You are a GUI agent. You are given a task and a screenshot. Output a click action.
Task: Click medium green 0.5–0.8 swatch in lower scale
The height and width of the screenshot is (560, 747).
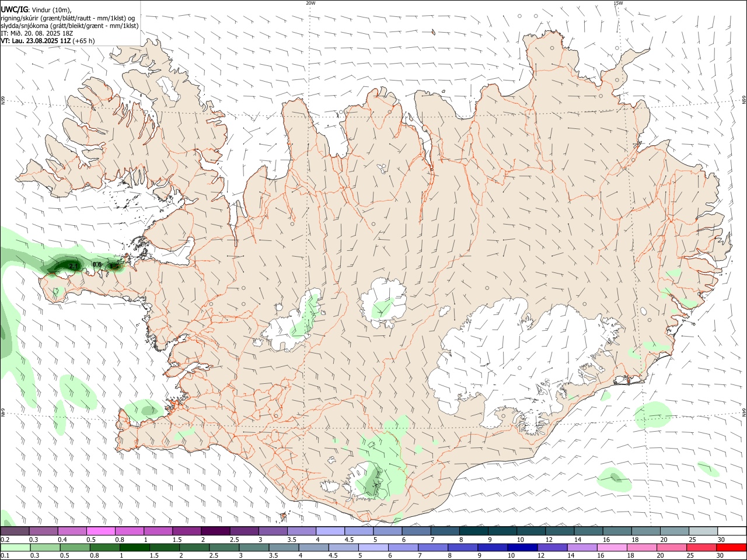(75, 547)
